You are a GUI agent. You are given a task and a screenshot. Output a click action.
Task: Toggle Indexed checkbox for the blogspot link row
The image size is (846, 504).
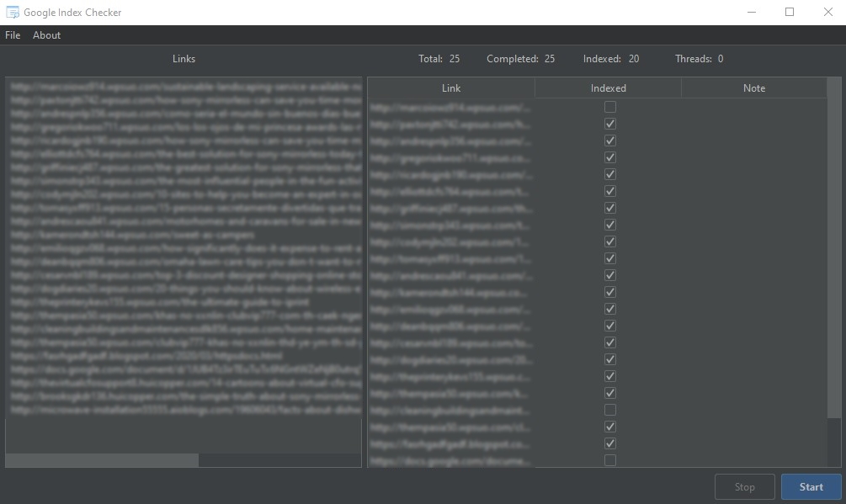pyautogui.click(x=609, y=443)
